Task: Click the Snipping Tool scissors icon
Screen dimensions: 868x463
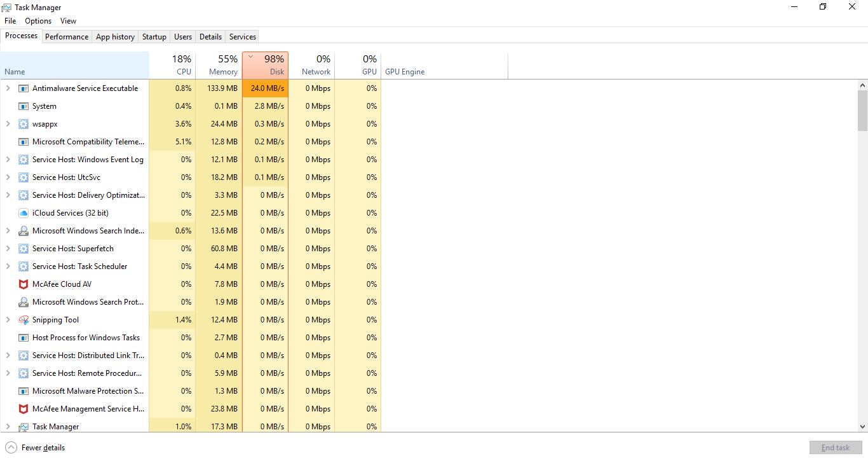Action: 24,320
